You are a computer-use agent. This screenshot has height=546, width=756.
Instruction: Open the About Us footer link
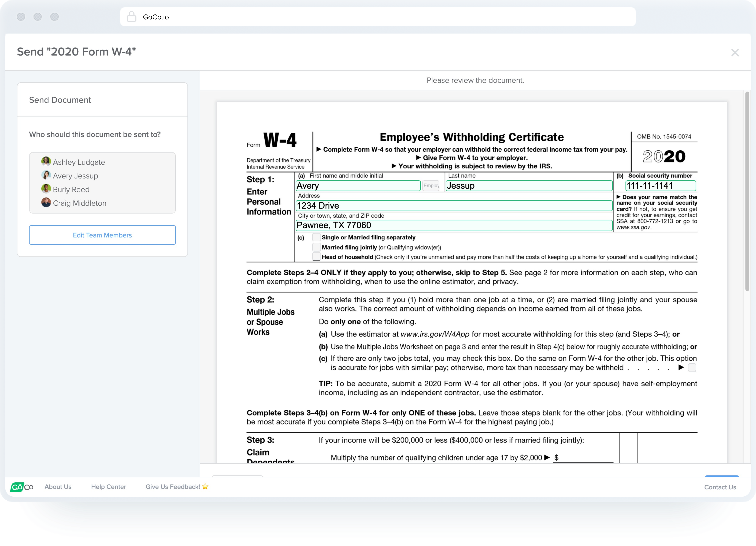(58, 487)
